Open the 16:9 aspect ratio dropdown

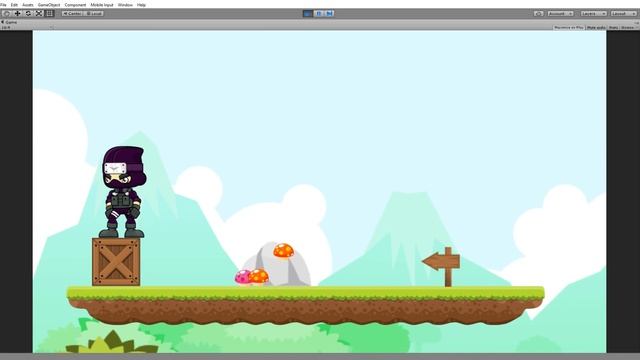27,28
